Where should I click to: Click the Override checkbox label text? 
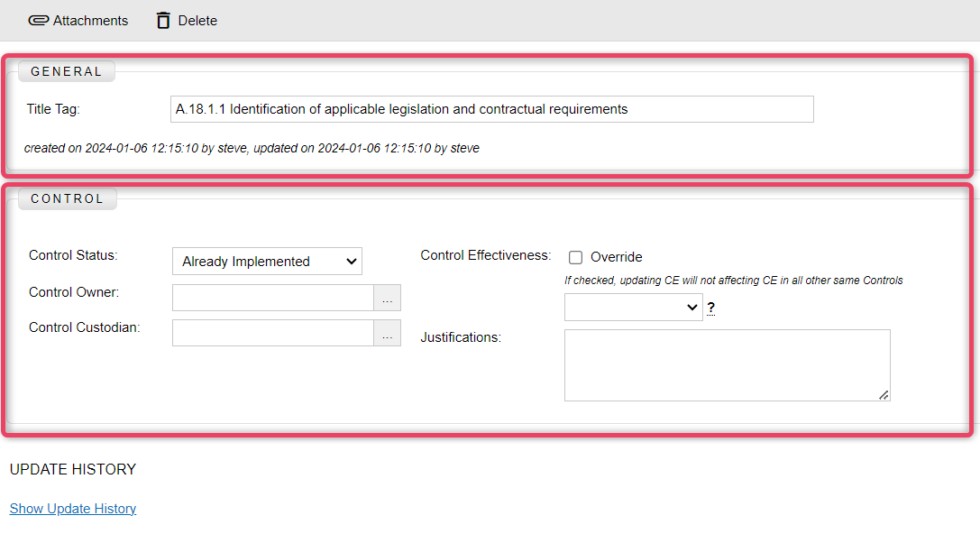pyautogui.click(x=617, y=257)
